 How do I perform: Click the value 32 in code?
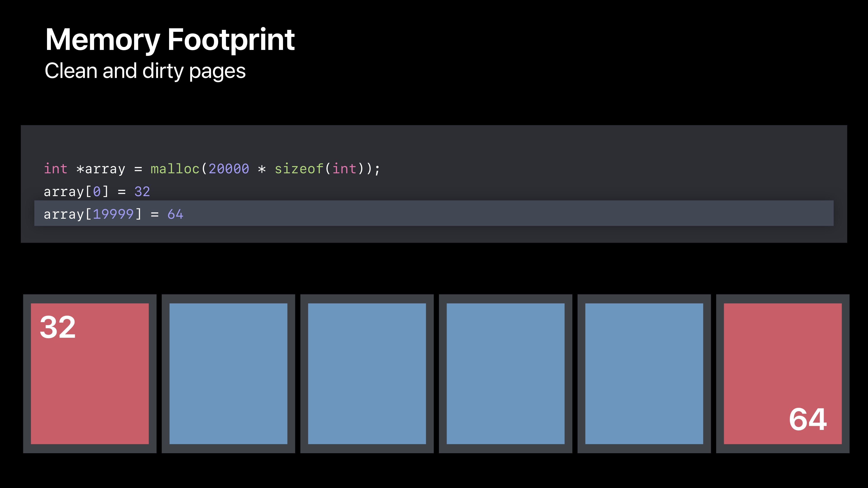point(142,192)
